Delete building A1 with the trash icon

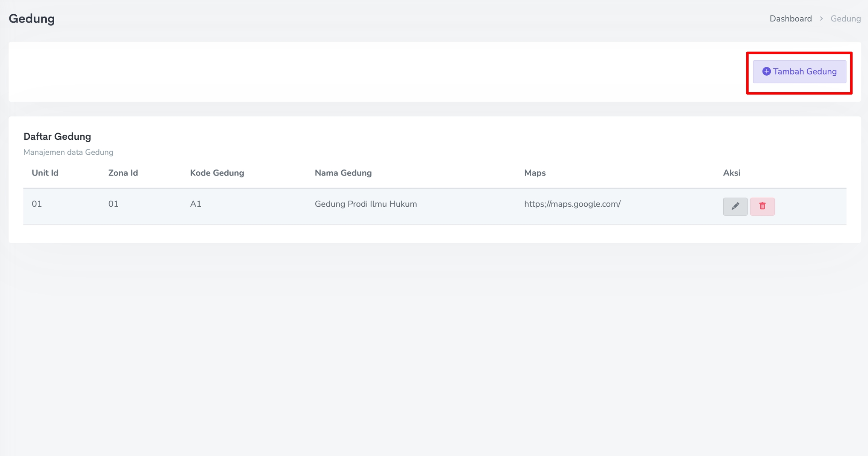click(x=762, y=206)
